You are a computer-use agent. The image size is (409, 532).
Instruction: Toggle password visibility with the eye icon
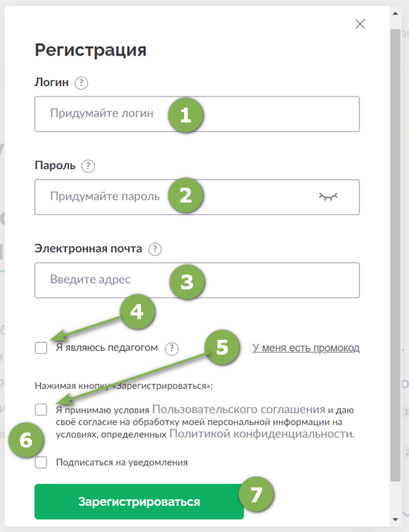(328, 197)
